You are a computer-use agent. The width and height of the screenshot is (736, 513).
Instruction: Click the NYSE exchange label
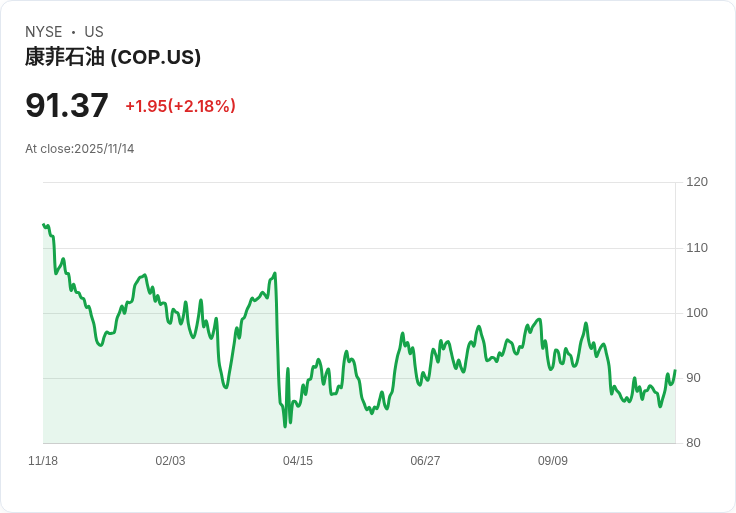point(44,32)
